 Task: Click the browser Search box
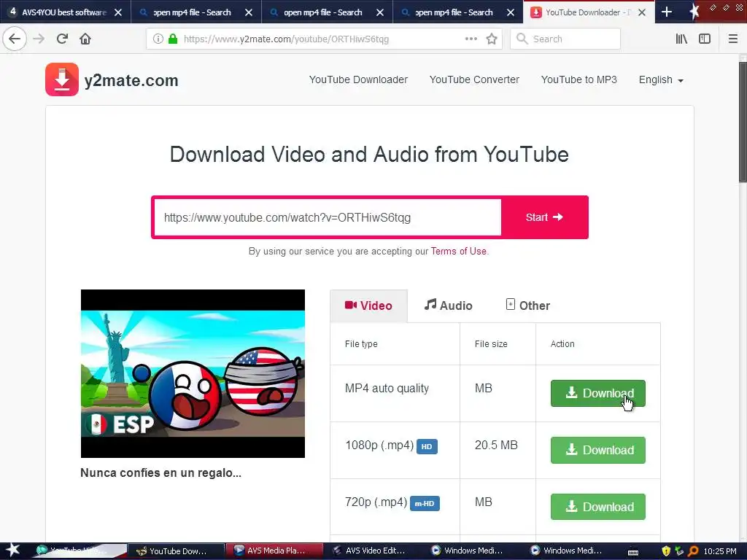(x=565, y=39)
